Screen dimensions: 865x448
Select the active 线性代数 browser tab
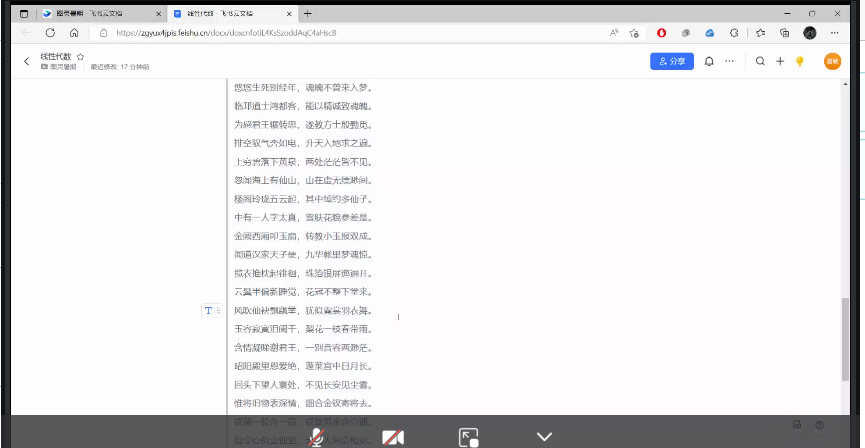(232, 14)
